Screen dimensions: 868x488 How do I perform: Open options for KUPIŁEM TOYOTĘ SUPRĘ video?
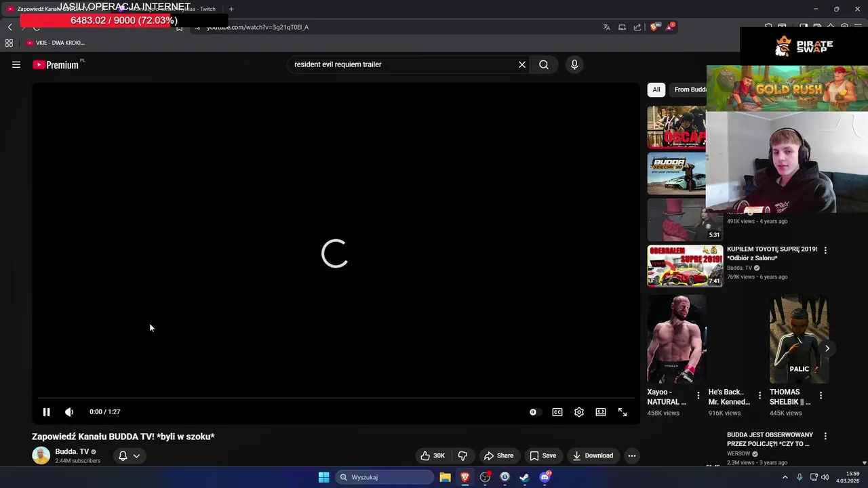(x=825, y=250)
